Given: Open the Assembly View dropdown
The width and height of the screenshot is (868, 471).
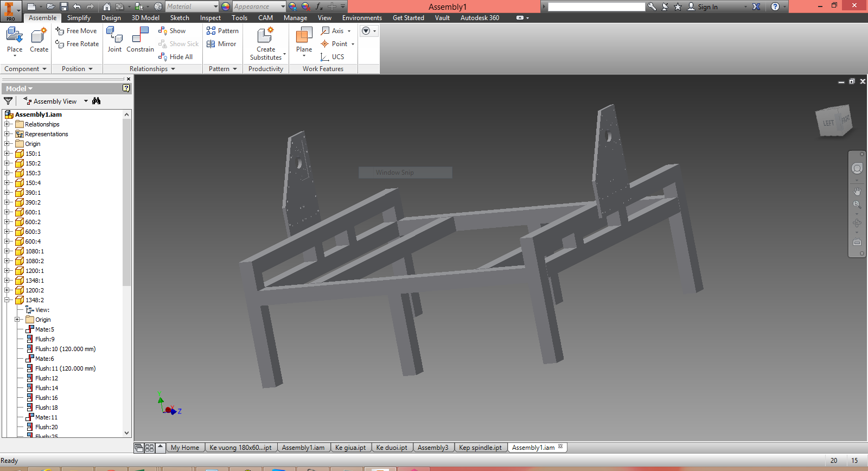Looking at the screenshot, I should [x=86, y=101].
